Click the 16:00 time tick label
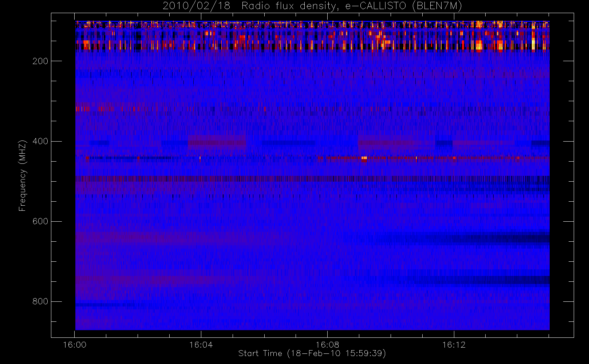 75,345
